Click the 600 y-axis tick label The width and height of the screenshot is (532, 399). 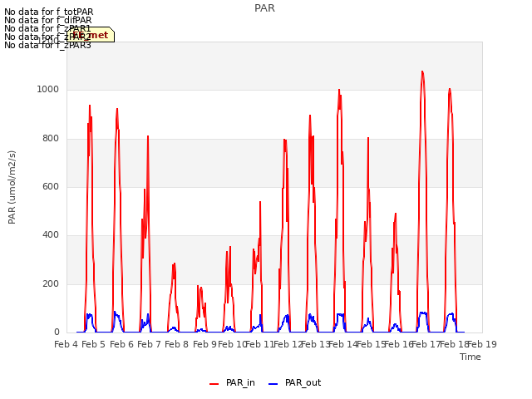pyautogui.click(x=51, y=186)
